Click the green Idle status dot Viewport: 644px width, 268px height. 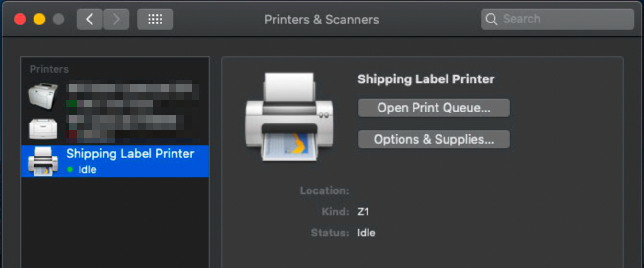coord(70,169)
